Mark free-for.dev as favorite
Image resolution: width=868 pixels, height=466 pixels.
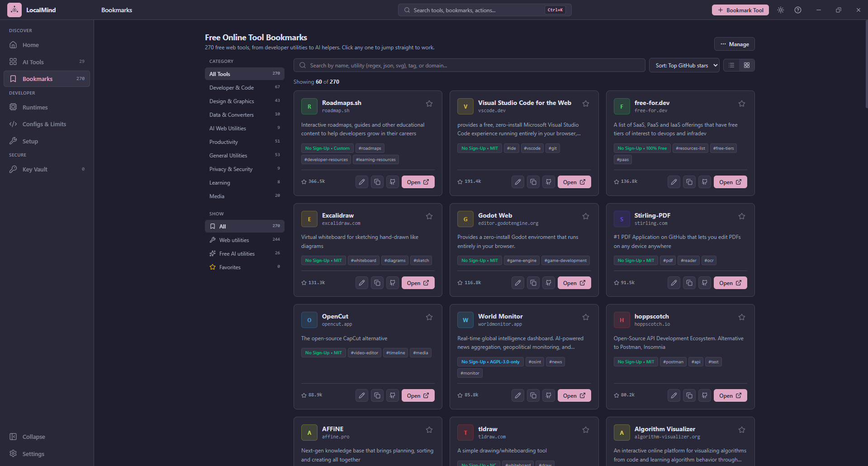point(742,104)
